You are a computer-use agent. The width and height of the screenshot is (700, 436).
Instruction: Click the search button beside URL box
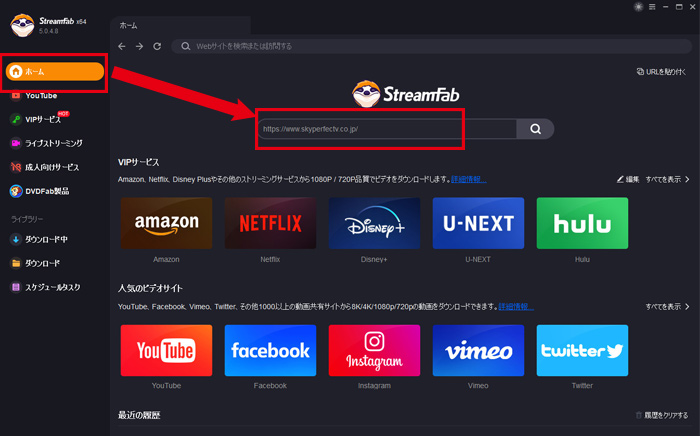point(535,129)
